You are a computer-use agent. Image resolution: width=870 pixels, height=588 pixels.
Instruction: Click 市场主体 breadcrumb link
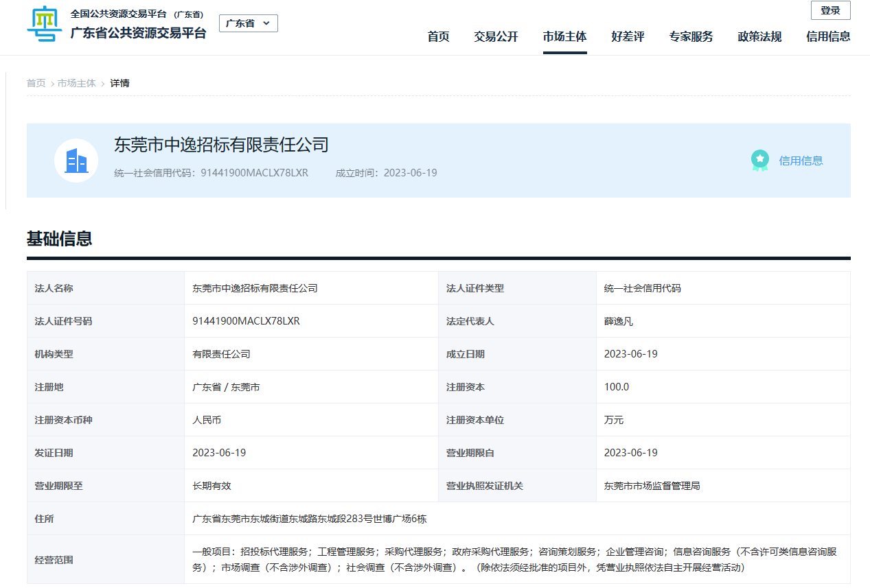(x=77, y=83)
